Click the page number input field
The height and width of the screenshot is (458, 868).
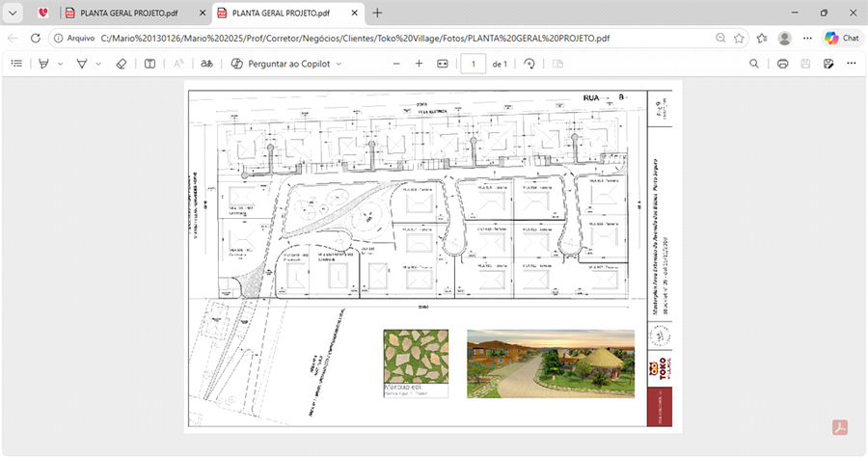[473, 64]
